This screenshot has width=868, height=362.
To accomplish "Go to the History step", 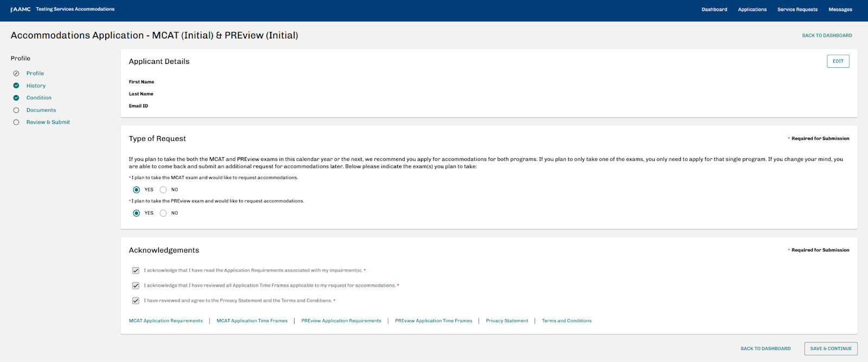I will [36, 86].
